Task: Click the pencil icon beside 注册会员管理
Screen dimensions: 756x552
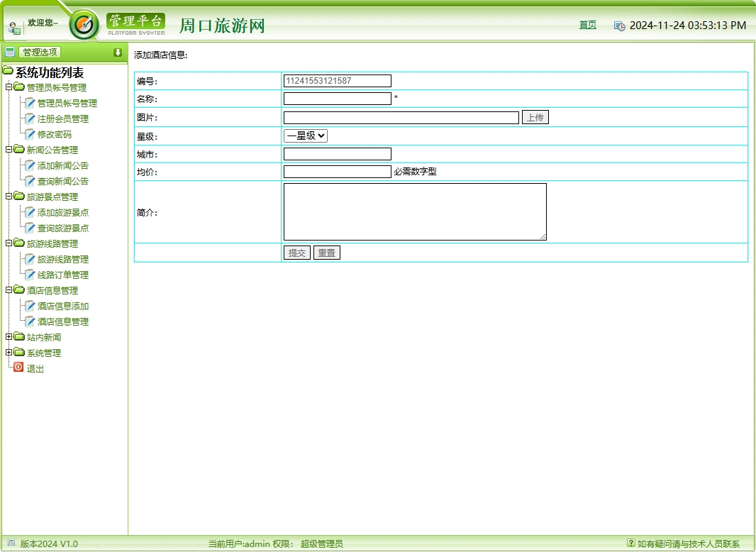Action: (29, 118)
